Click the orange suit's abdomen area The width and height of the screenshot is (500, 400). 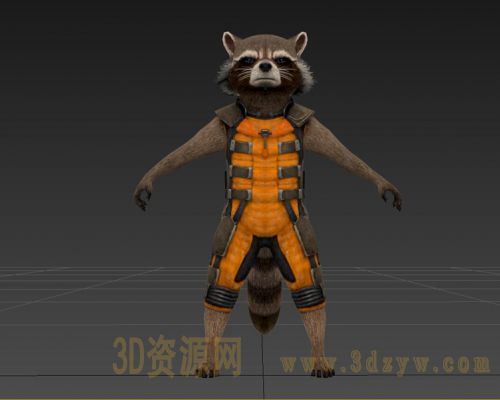click(x=265, y=217)
